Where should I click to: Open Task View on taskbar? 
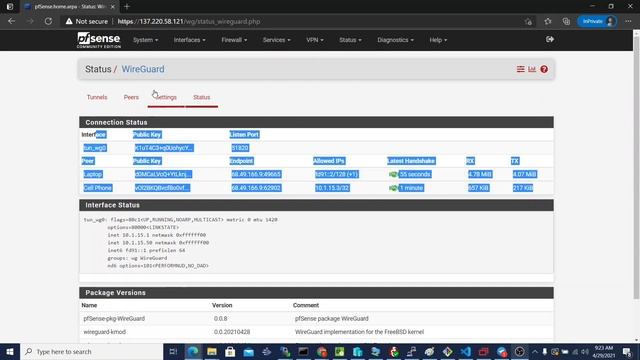coord(173,351)
